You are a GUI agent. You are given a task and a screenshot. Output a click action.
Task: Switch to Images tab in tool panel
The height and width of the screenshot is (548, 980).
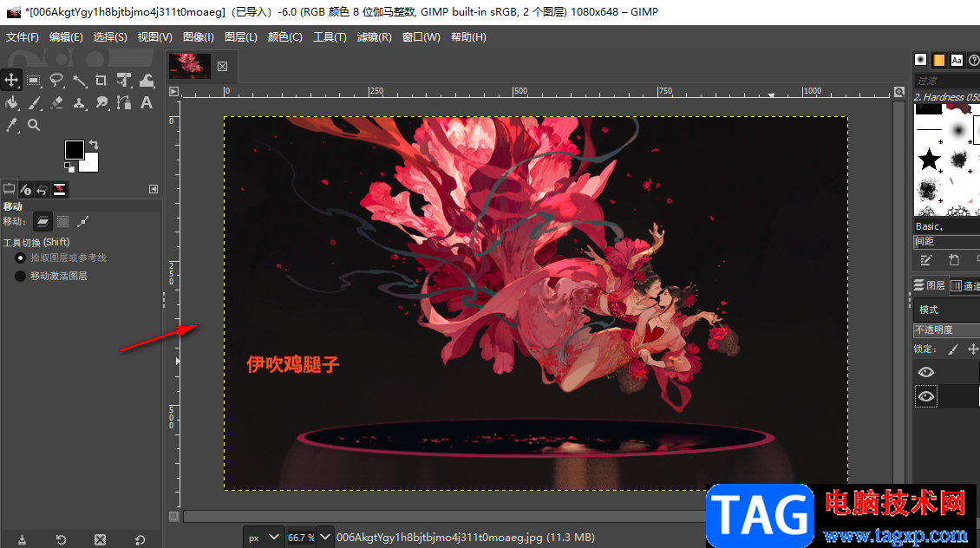(x=59, y=189)
